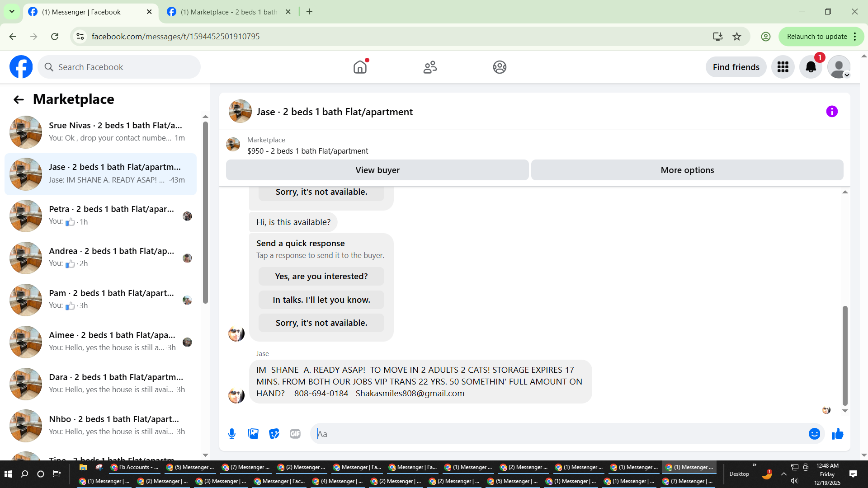The width and height of the screenshot is (868, 488).
Task: Open conversation information purple icon
Action: (x=832, y=112)
